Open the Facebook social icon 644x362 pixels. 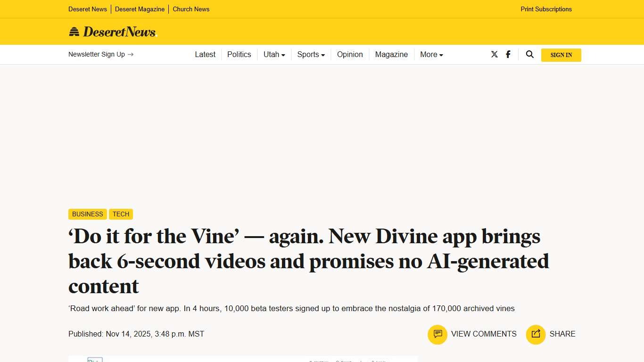508,54
